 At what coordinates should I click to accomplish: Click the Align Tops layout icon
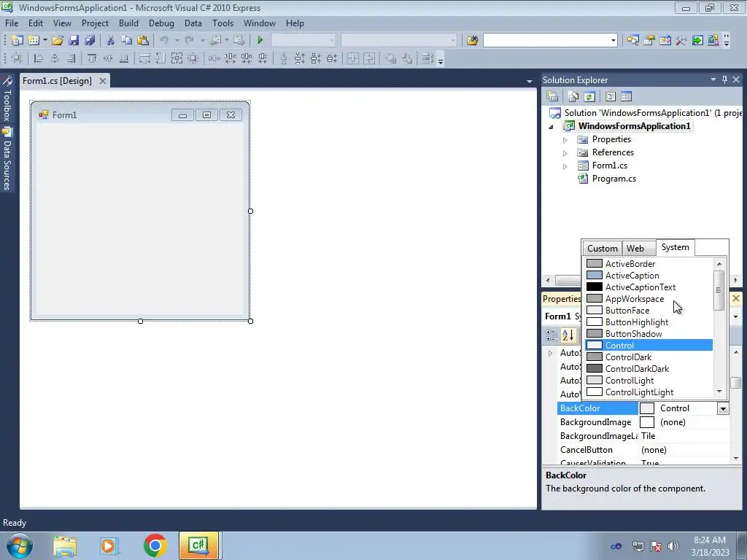pos(92,58)
